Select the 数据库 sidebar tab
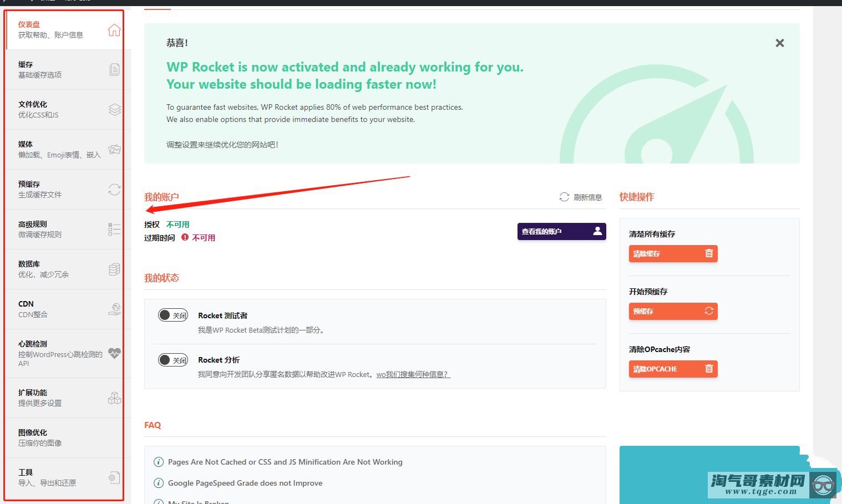 coord(68,269)
